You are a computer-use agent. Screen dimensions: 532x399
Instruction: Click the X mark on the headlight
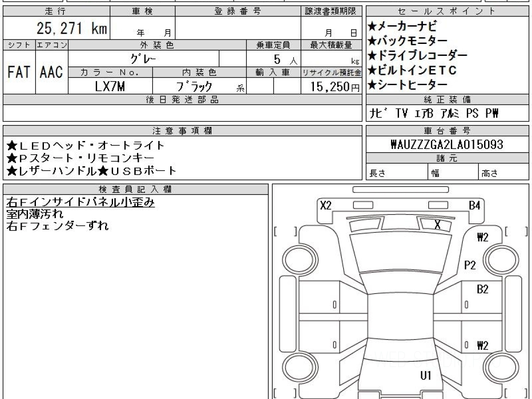click(438, 224)
